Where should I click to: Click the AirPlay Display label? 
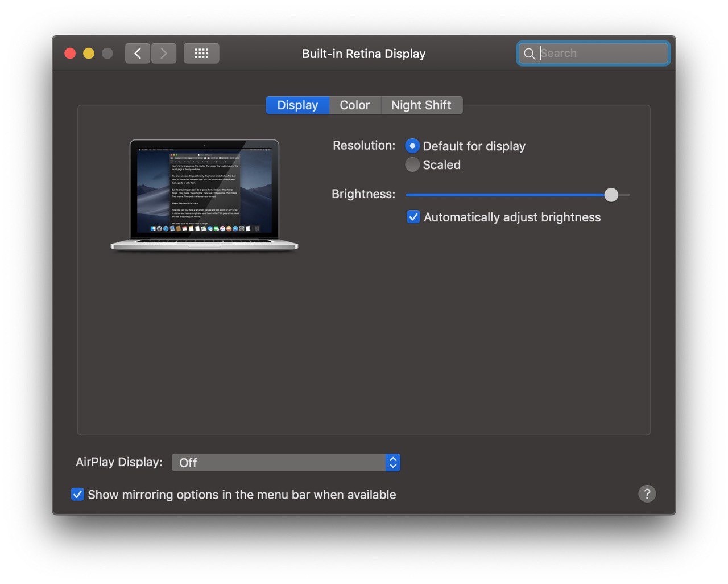(x=119, y=462)
